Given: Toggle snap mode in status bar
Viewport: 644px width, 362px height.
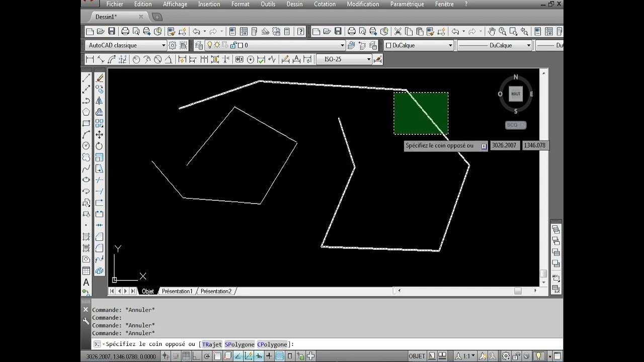Looking at the screenshot, I should (176, 356).
